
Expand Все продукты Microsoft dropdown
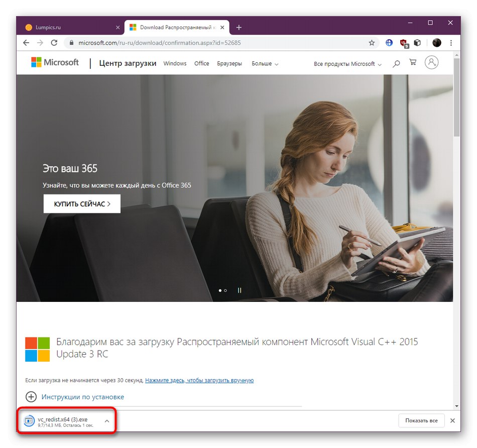[348, 64]
